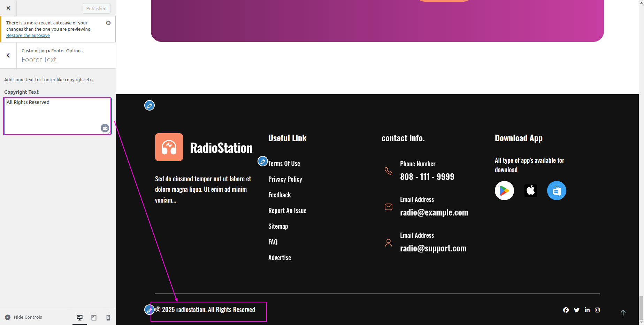
Task: Click edit pencil next to Terms Of Use
Action: [x=262, y=161]
